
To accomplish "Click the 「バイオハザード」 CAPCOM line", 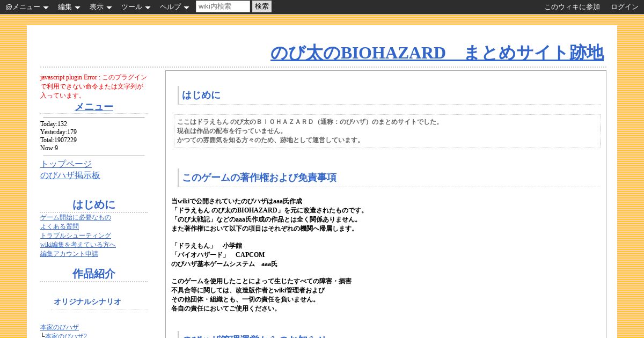I will tap(218, 255).
